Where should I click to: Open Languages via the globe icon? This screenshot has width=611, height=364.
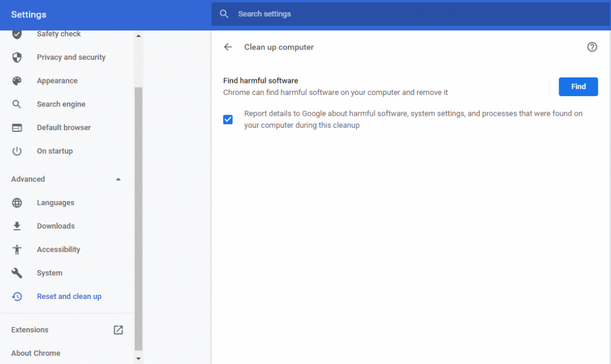16,202
